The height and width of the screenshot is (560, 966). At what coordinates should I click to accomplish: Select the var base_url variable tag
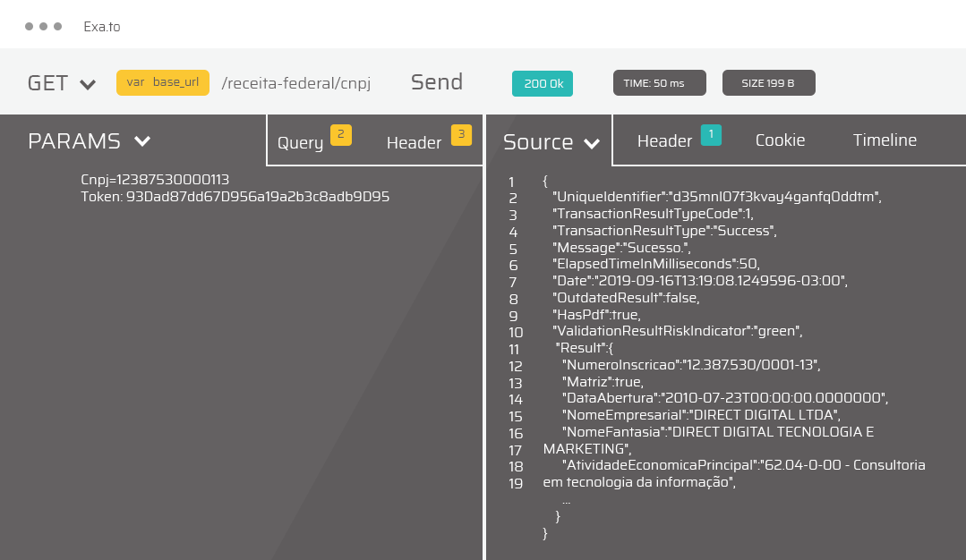click(162, 82)
